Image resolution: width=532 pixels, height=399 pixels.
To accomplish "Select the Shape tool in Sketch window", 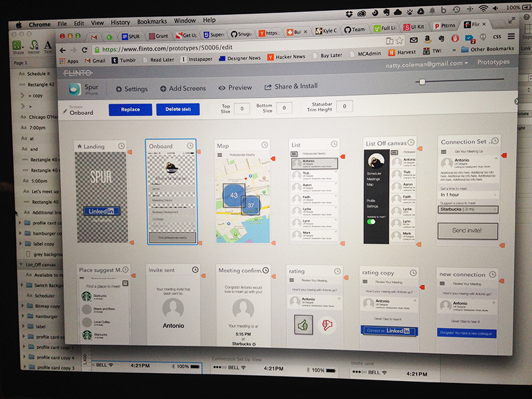I will tap(18, 47).
